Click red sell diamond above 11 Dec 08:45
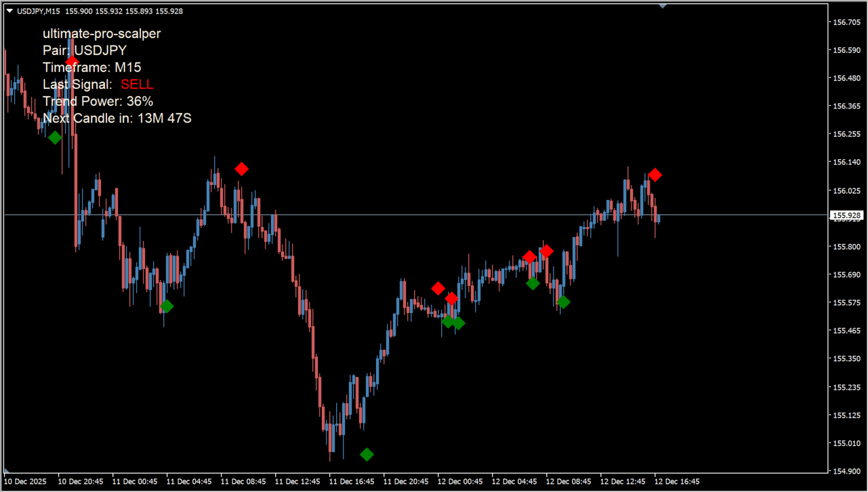The height and width of the screenshot is (492, 868). tap(241, 169)
